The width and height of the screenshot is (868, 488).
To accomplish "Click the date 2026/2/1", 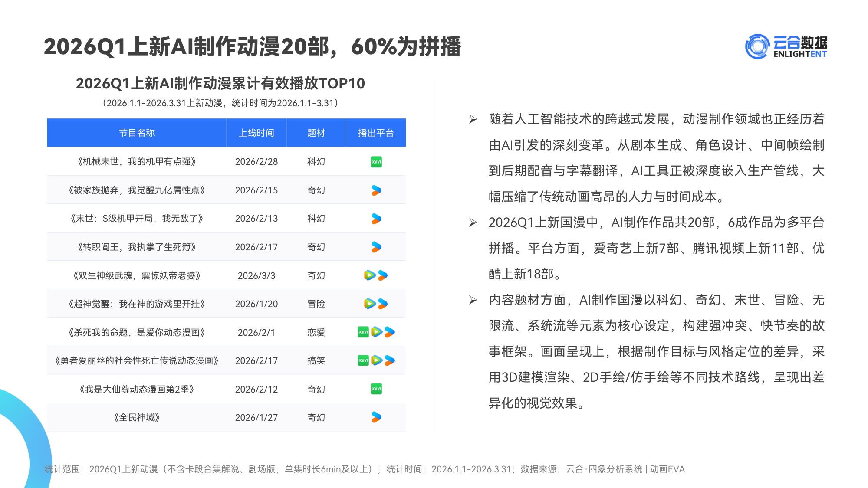I will pyautogui.click(x=256, y=332).
